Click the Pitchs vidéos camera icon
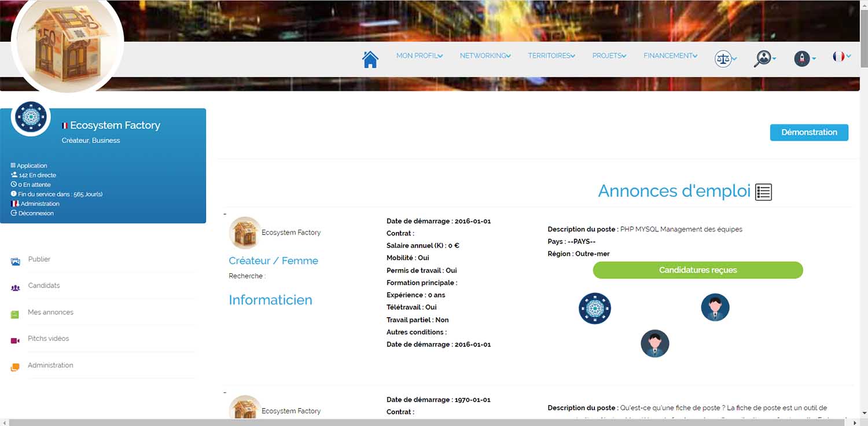868x426 pixels. tap(16, 340)
